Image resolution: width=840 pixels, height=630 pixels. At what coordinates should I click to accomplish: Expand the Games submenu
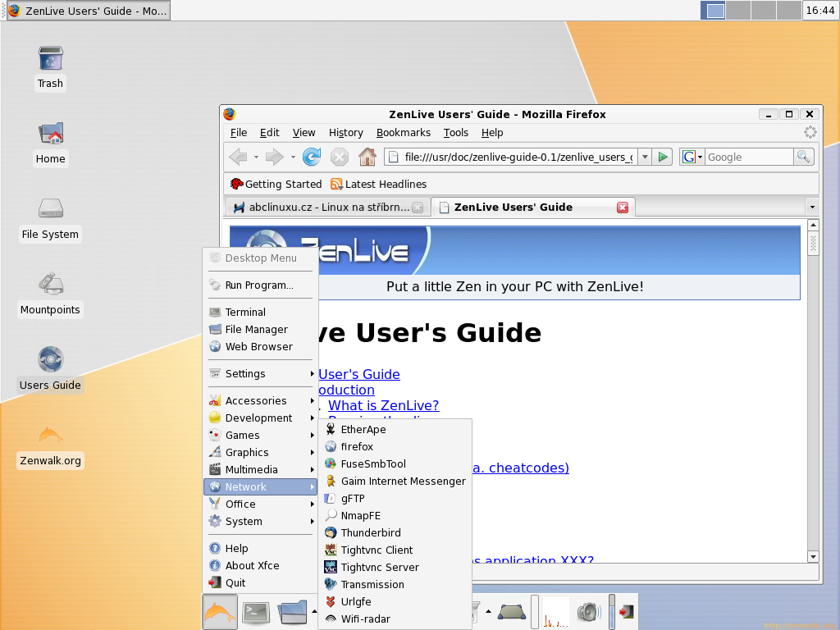pos(261,436)
